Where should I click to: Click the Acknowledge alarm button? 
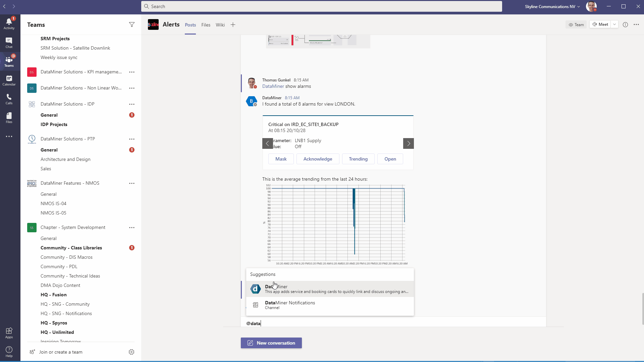pos(318,159)
